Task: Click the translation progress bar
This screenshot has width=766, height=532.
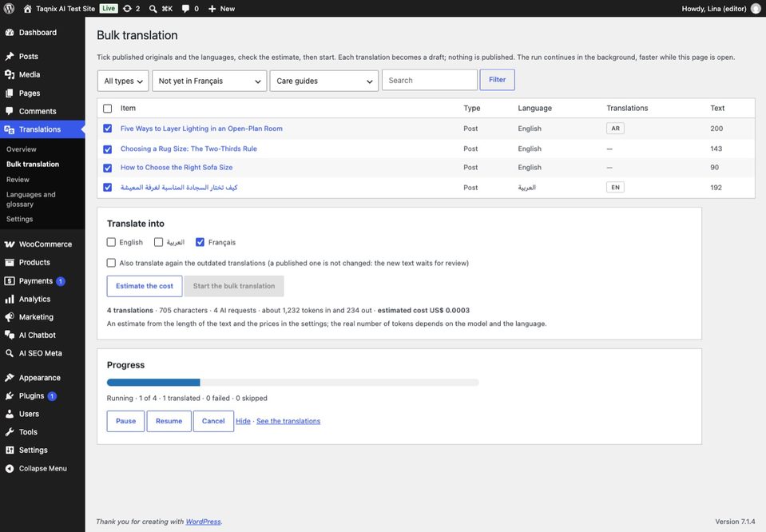Action: 293,383
